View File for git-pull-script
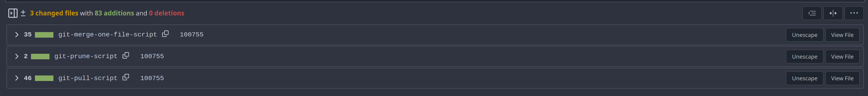 coord(842,78)
